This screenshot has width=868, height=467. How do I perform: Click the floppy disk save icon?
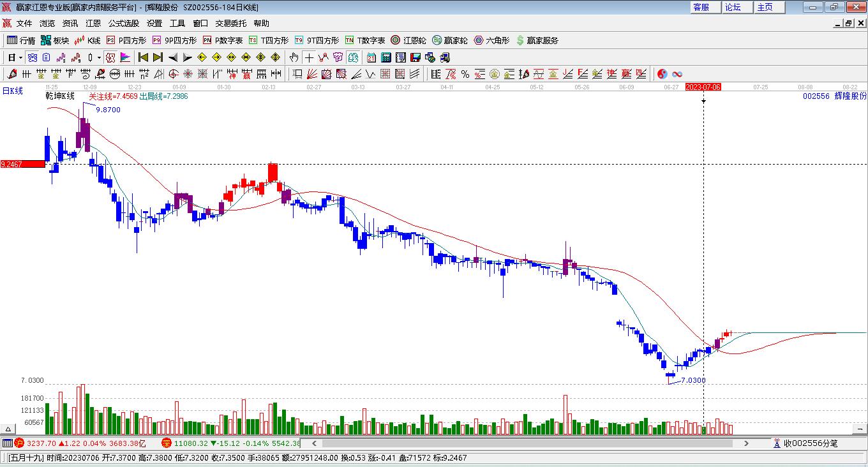coord(415,57)
